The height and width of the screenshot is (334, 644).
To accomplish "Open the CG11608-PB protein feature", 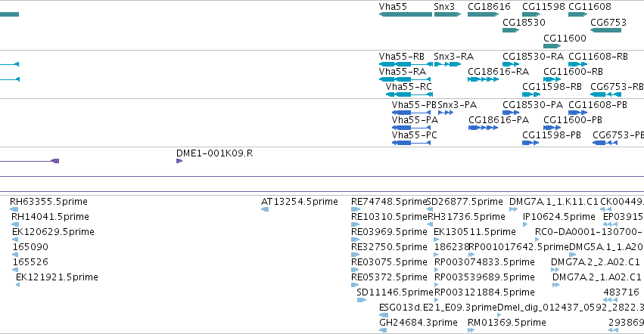I will (598, 104).
